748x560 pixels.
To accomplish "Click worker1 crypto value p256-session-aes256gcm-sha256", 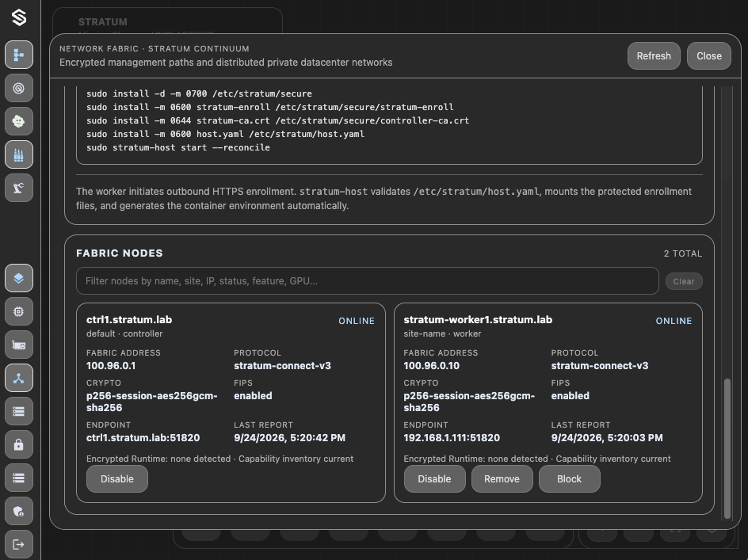I will click(x=469, y=402).
